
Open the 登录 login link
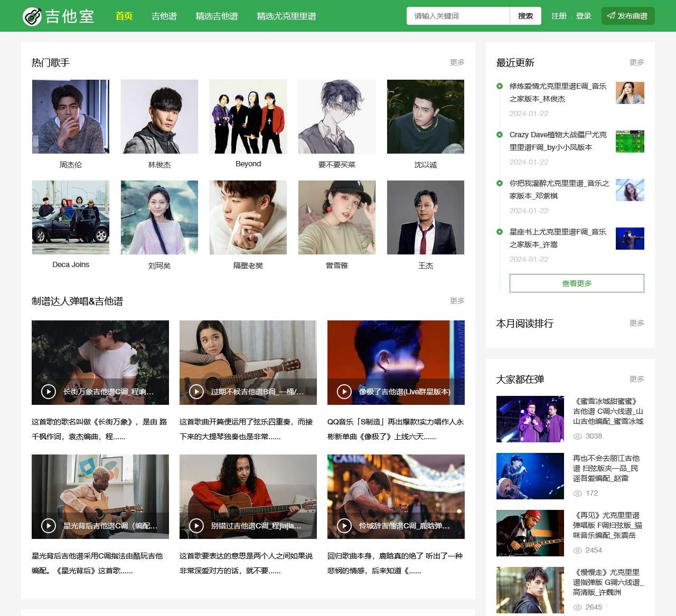coord(584,16)
